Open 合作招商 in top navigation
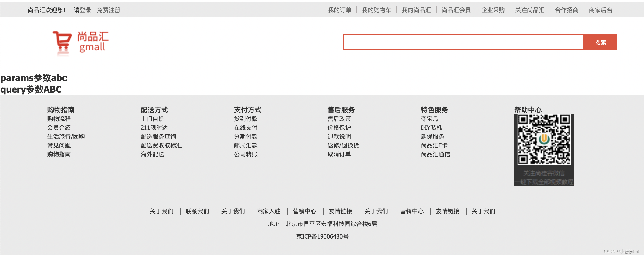This screenshot has height=256, width=644. [x=567, y=10]
